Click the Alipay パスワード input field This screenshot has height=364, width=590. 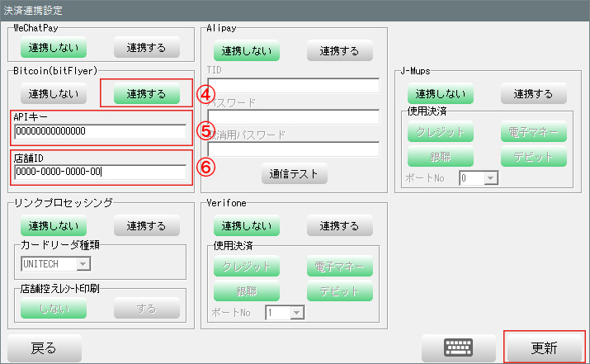point(294,117)
